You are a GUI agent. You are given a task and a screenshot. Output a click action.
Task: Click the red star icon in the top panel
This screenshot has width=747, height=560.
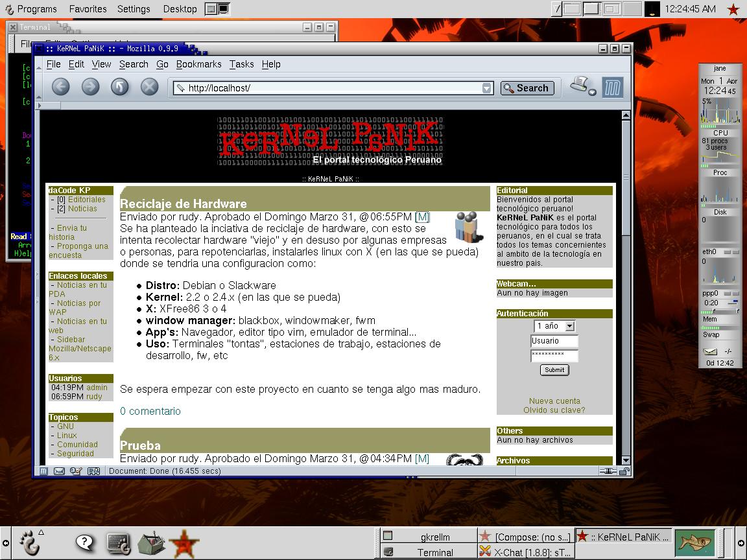point(733,9)
